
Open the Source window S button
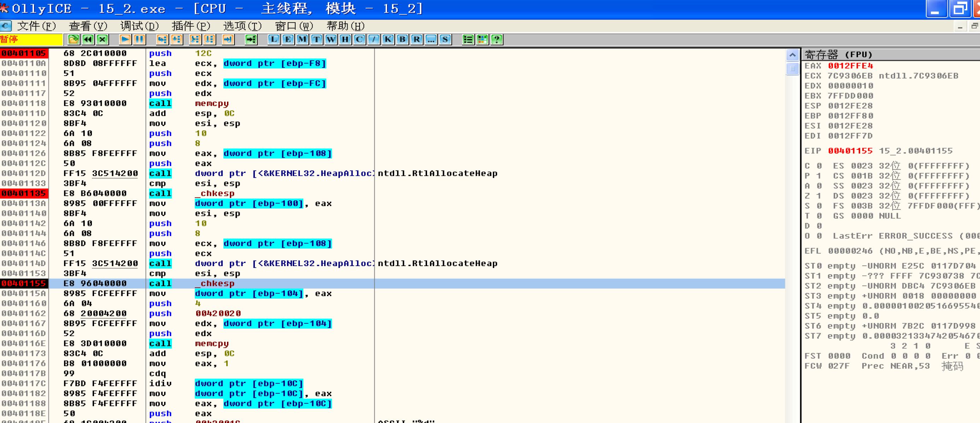[445, 40]
